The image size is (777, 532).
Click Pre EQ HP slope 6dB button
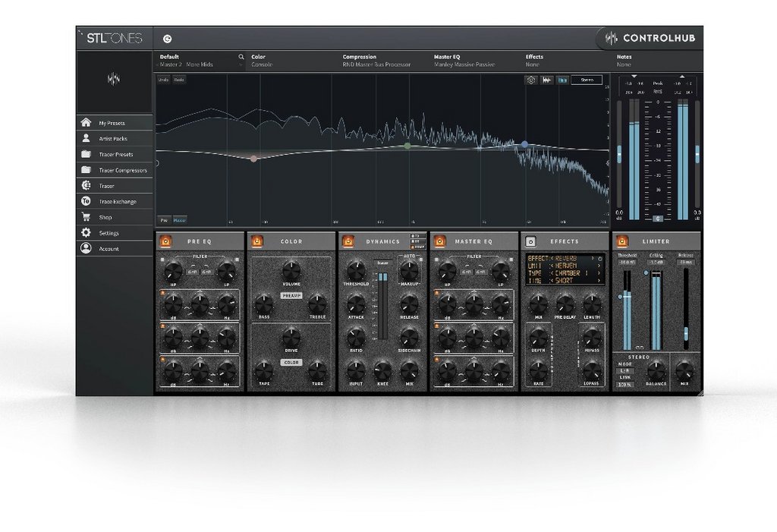coord(192,272)
